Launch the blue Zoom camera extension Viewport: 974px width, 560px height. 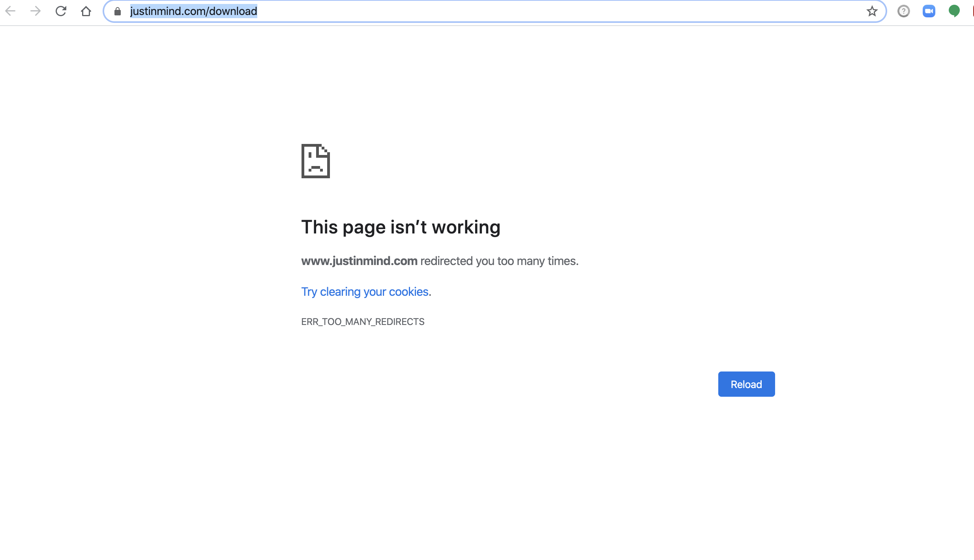pos(929,11)
